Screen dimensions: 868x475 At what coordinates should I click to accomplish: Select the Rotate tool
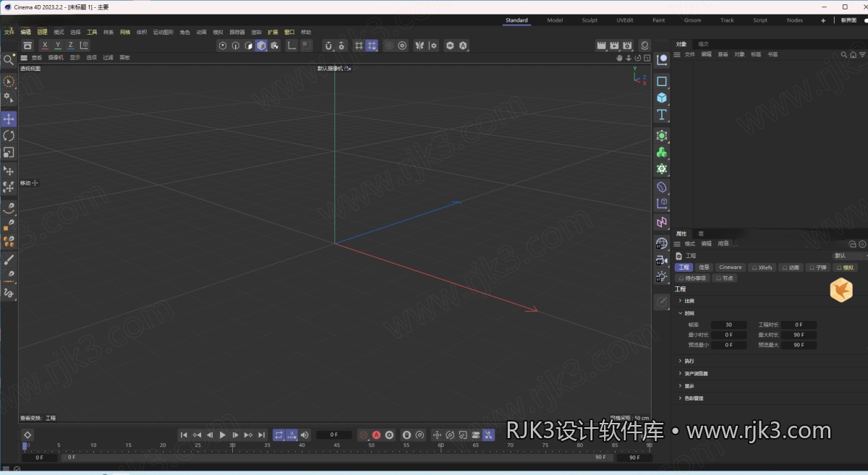(9, 136)
